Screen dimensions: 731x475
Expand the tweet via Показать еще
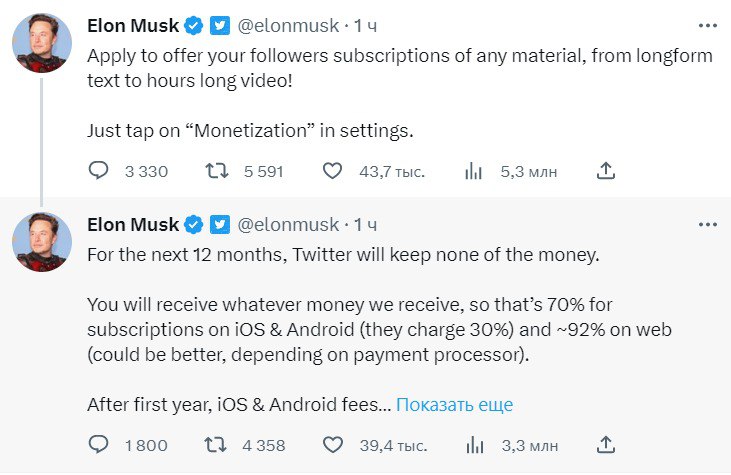[x=454, y=405]
